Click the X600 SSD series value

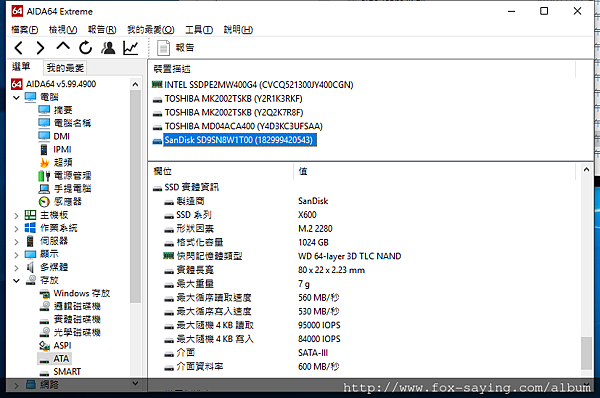point(307,215)
